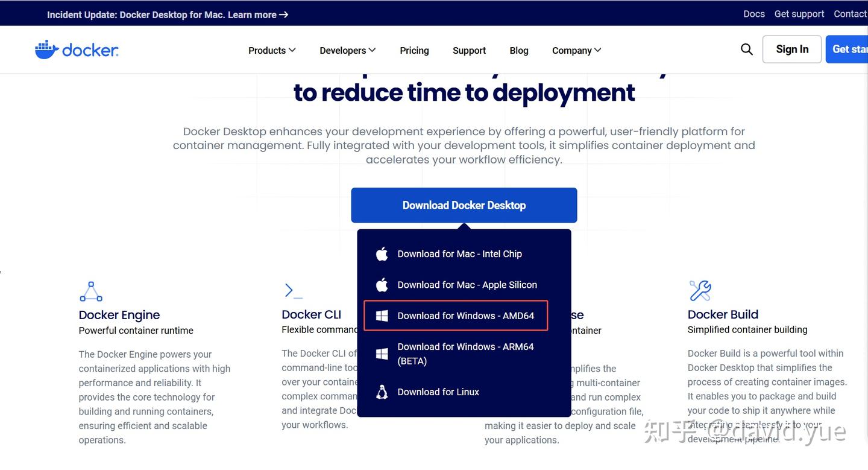
Task: Click the Incident Update learn more banner
Action: (x=168, y=14)
